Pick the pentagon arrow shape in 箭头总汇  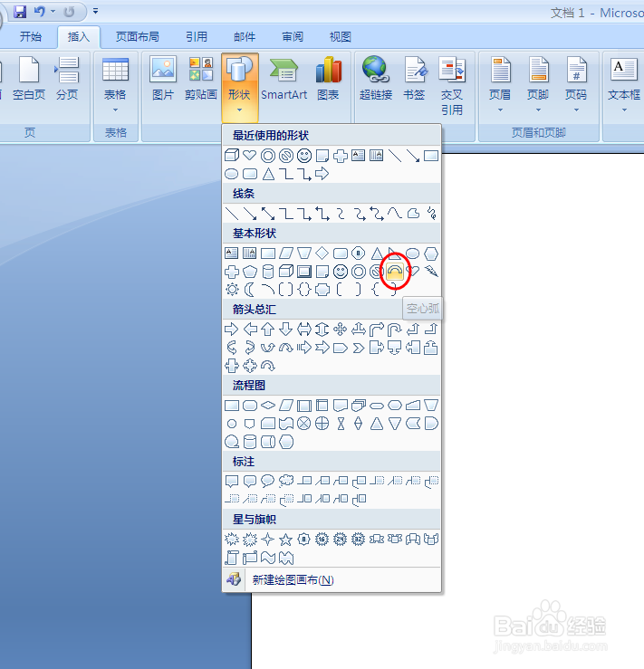[x=341, y=348]
